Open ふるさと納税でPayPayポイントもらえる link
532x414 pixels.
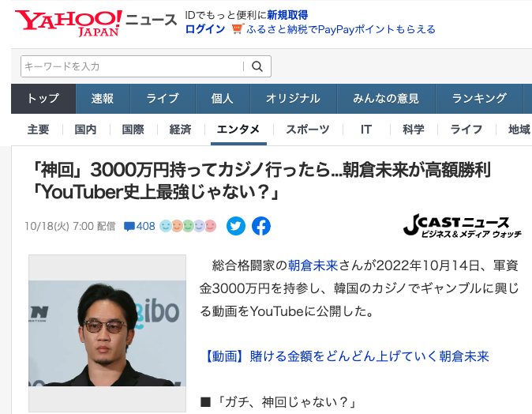click(x=341, y=29)
